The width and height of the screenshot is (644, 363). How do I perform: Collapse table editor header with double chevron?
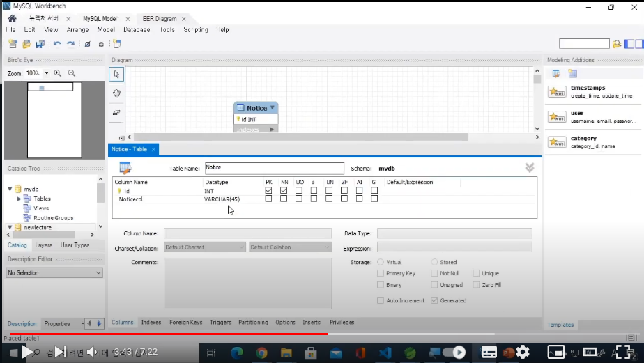[530, 167]
